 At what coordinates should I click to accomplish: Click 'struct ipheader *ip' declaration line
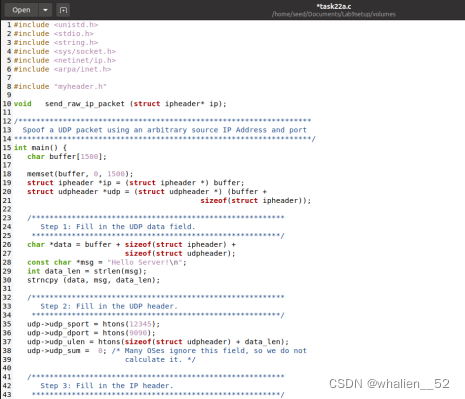point(136,183)
